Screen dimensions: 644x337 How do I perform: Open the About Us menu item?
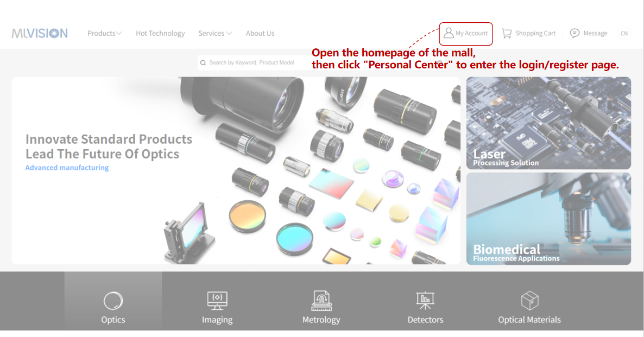coord(260,33)
